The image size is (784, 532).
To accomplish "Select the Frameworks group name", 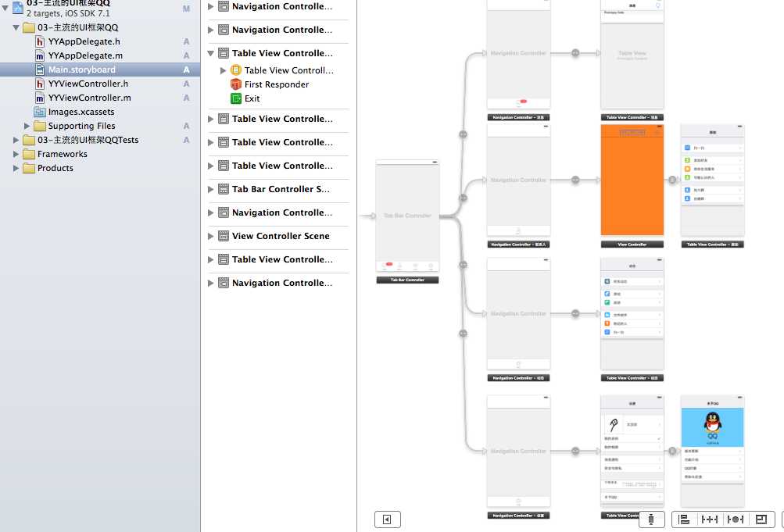I will point(63,154).
